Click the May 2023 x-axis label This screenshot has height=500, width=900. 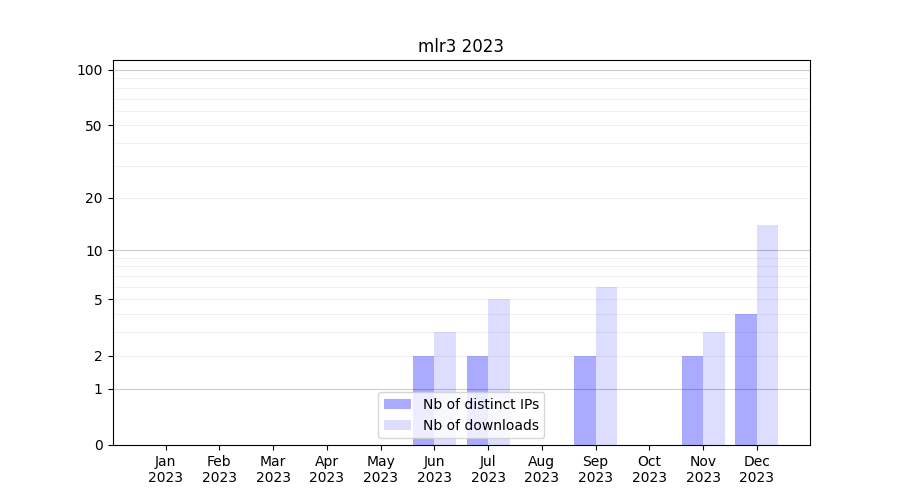[380, 469]
